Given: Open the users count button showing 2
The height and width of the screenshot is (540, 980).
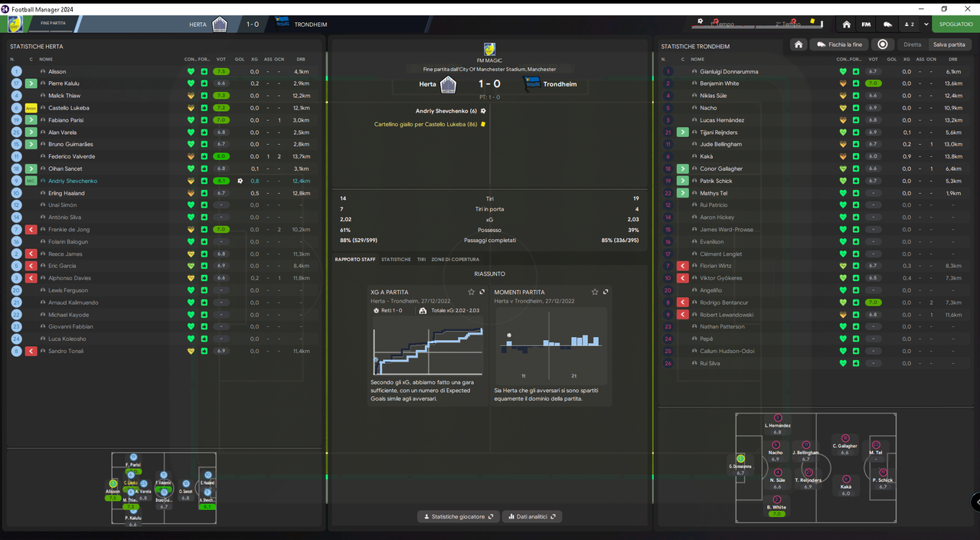Looking at the screenshot, I should (x=909, y=25).
